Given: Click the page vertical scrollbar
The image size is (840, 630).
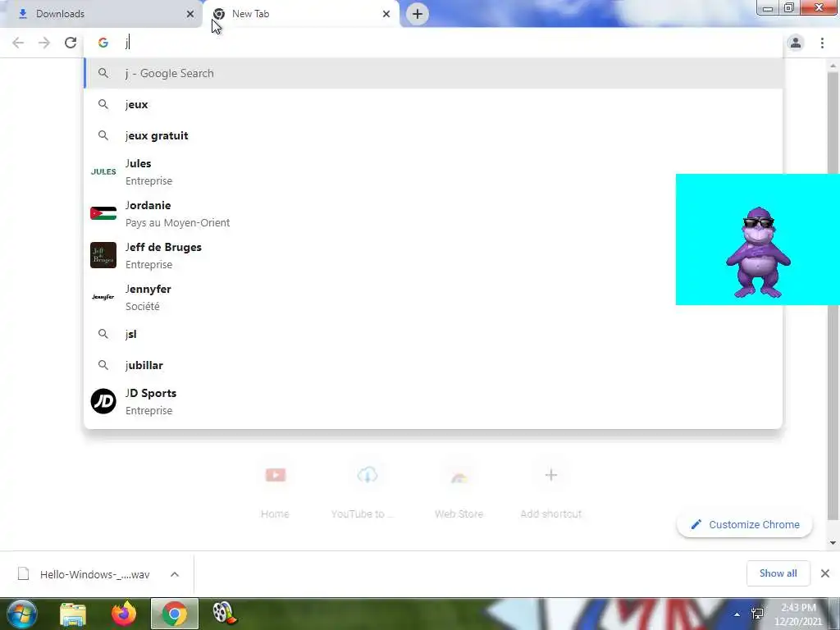Looking at the screenshot, I should [x=833, y=295].
